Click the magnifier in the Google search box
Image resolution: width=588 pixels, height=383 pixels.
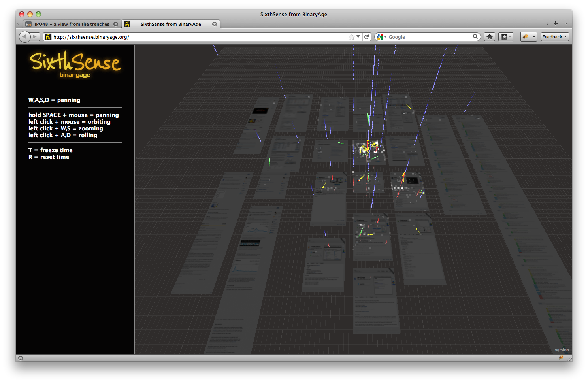475,36
